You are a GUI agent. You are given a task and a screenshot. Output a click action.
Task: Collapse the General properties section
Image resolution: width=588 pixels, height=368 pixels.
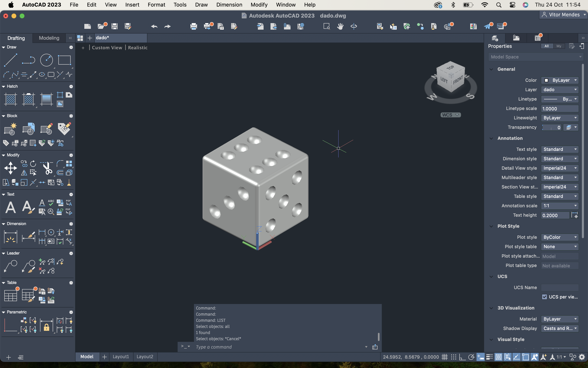pos(491,69)
